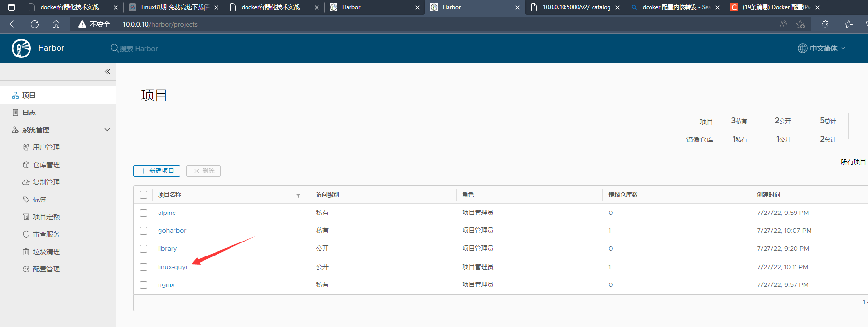Screen dimensions: 868x327
Task: Open the nginx project link
Action: (x=166, y=285)
